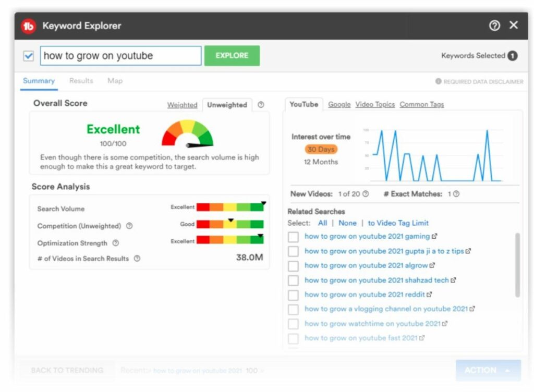Show 30 Days interest over time

pos(321,149)
